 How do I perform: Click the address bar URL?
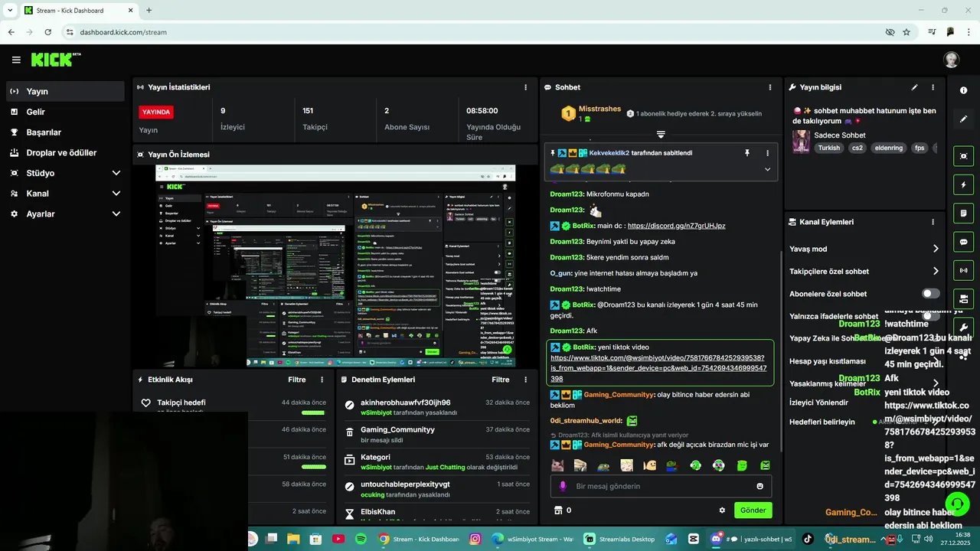pyautogui.click(x=123, y=32)
